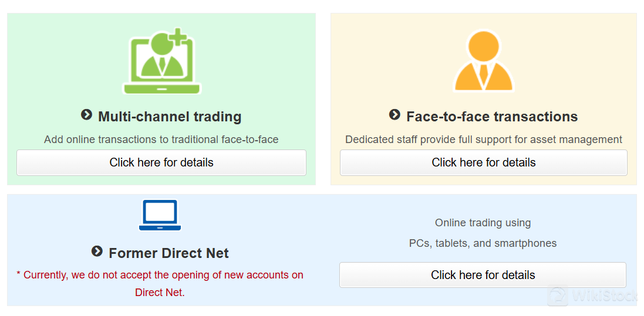644x316 pixels.
Task: Click details button under Multi-channel trading
Action: (x=161, y=162)
